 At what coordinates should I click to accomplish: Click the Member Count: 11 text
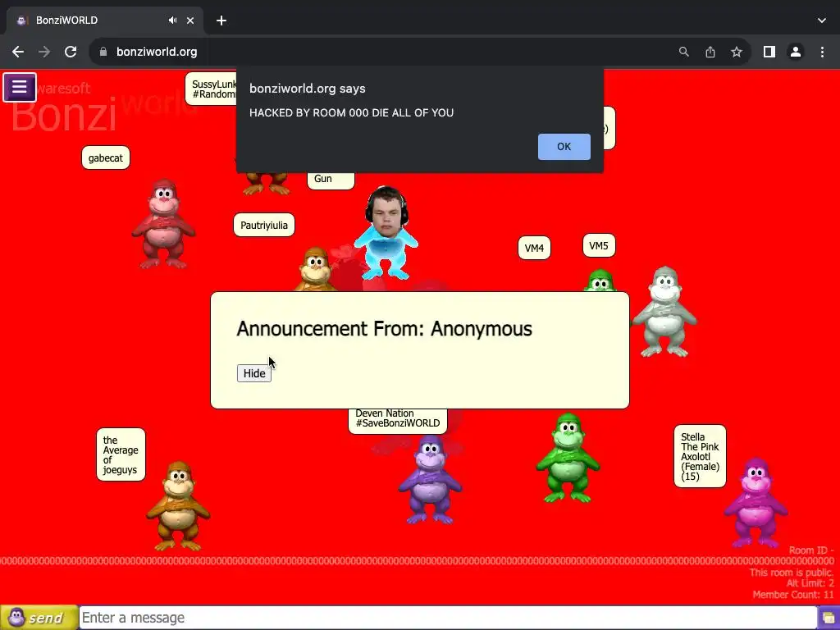pos(793,595)
